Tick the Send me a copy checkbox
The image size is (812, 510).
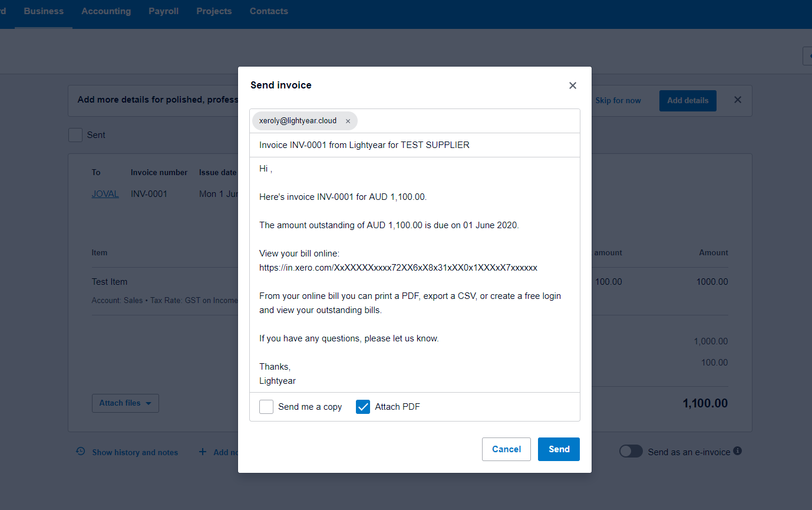[266, 407]
